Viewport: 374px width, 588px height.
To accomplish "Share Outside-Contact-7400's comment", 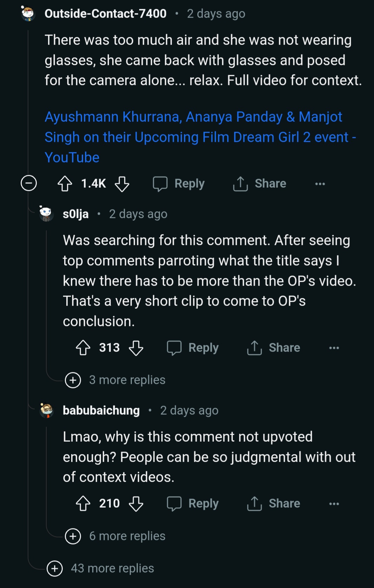I will [260, 183].
